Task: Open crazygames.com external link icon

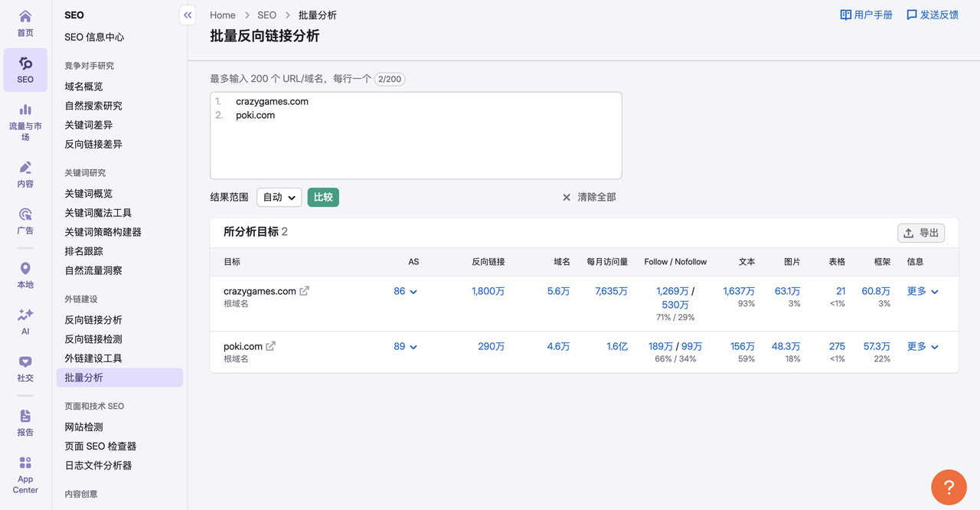Action: [304, 291]
